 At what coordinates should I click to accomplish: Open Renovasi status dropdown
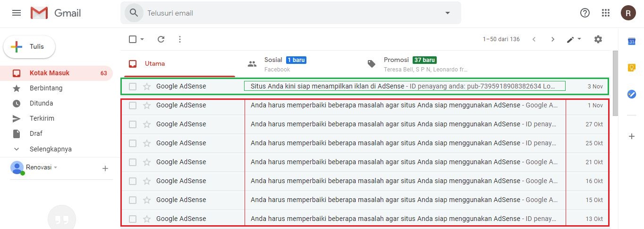click(56, 167)
